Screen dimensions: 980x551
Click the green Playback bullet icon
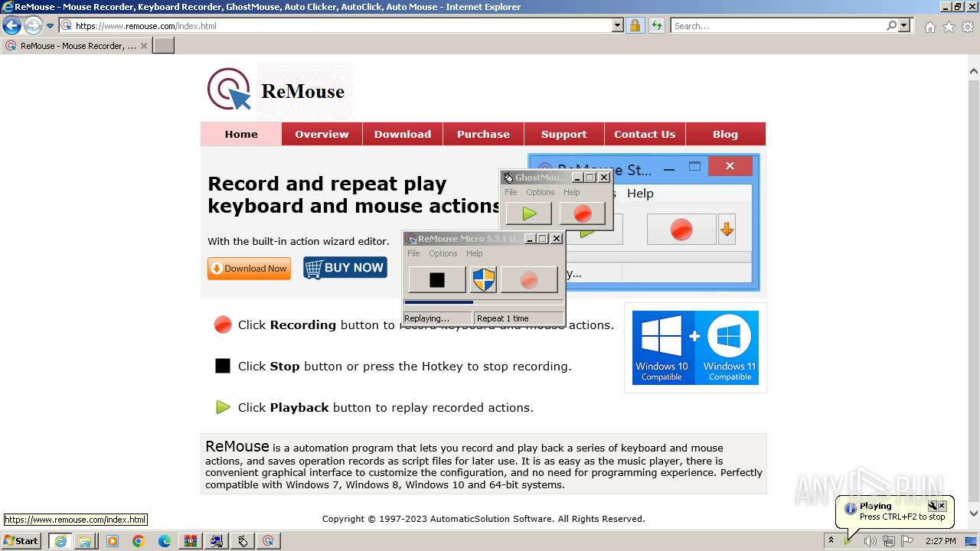223,407
